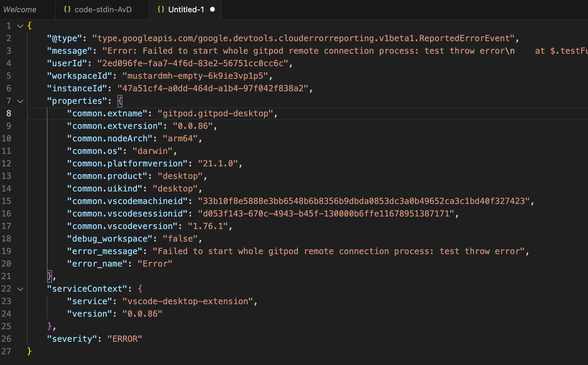This screenshot has width=588, height=365.
Task: Select the Untitled-1 tab
Action: (x=186, y=10)
